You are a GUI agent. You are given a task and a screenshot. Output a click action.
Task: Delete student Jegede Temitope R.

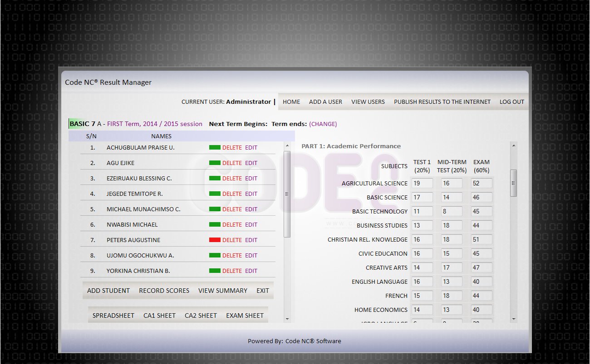[x=232, y=194]
